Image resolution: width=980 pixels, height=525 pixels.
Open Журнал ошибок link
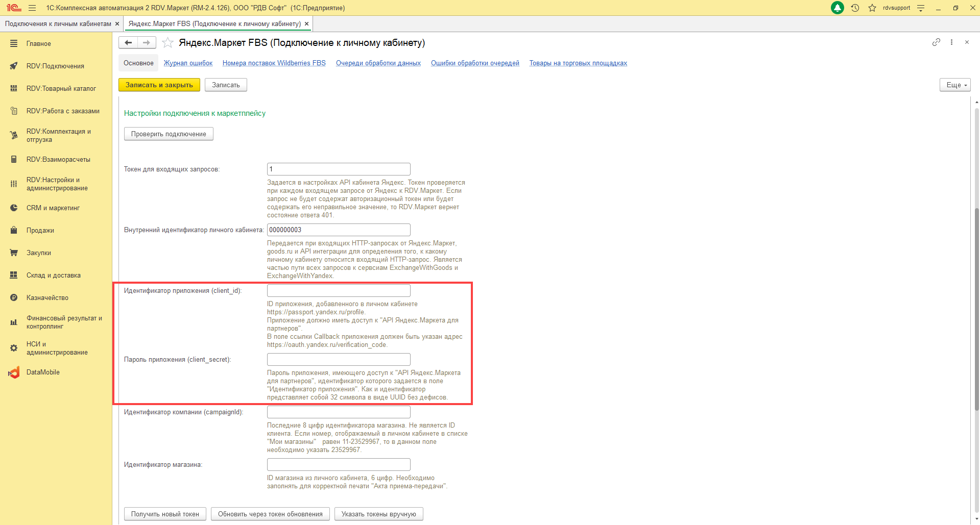(x=188, y=63)
